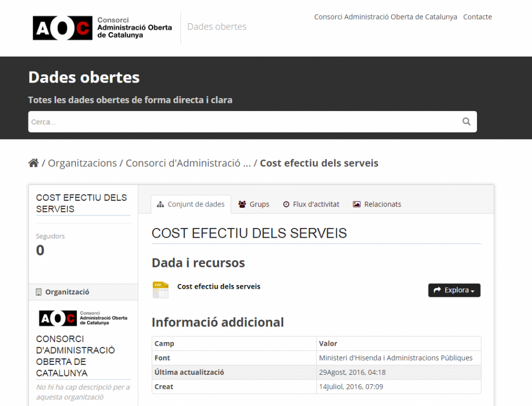The image size is (532, 406).
Task: Click the breadcrumb home icon
Action: point(33,163)
